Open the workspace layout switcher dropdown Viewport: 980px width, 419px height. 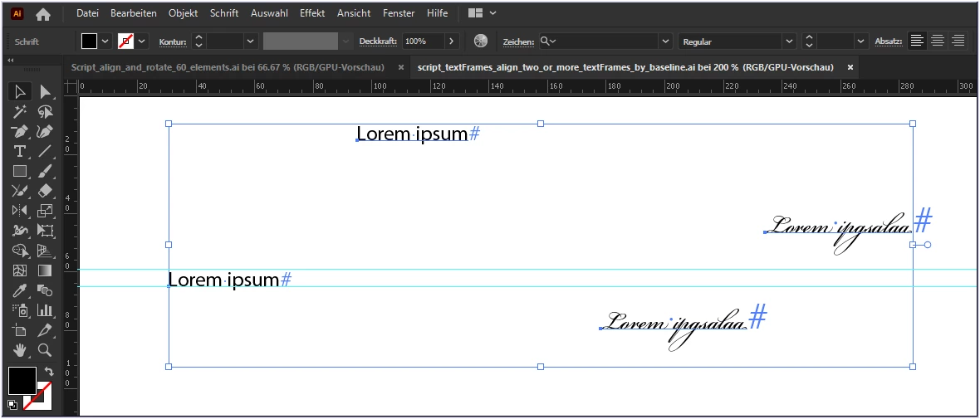(483, 12)
